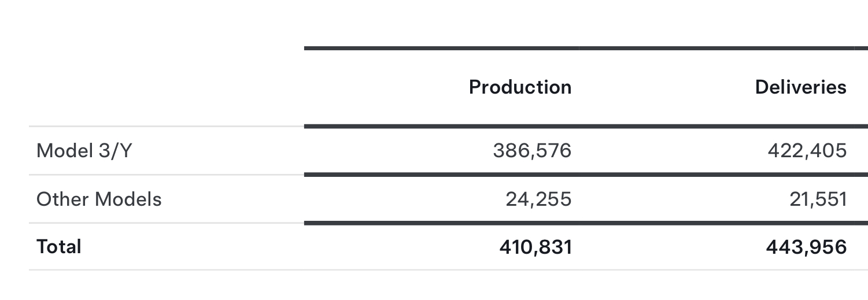Image resolution: width=868 pixels, height=300 pixels.
Task: Click the 21,551 deliveries figure
Action: tap(818, 199)
